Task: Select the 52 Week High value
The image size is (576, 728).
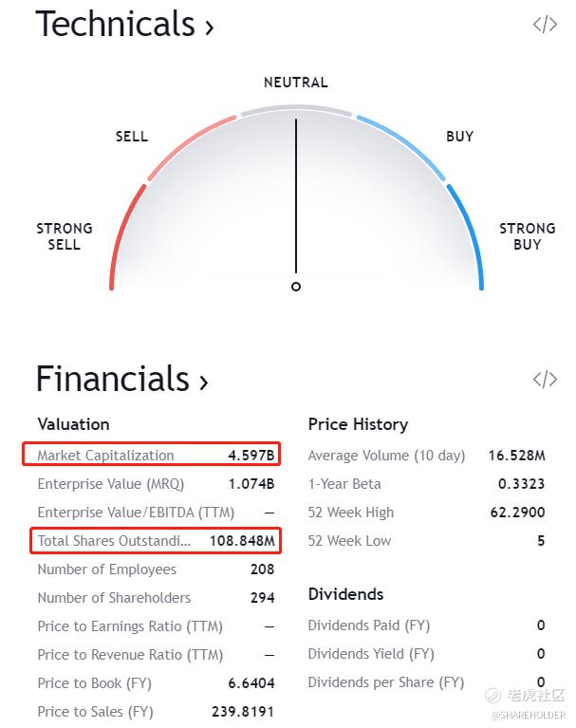Action: (x=517, y=513)
